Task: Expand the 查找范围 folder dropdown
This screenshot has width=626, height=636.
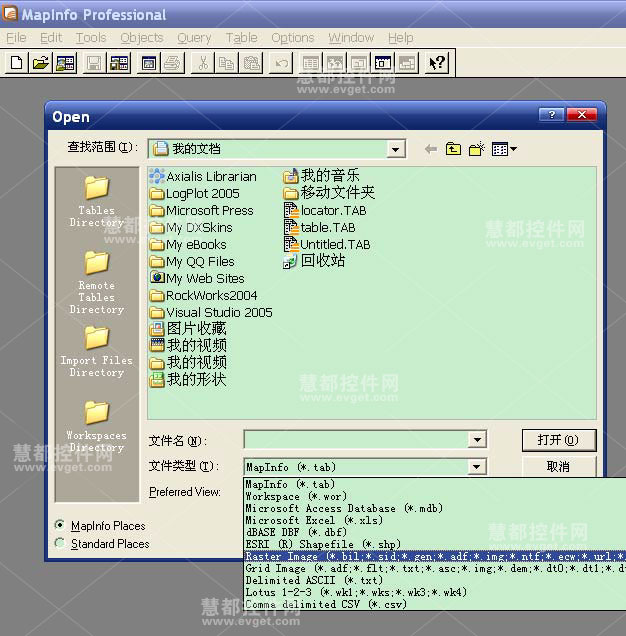Action: [396, 149]
